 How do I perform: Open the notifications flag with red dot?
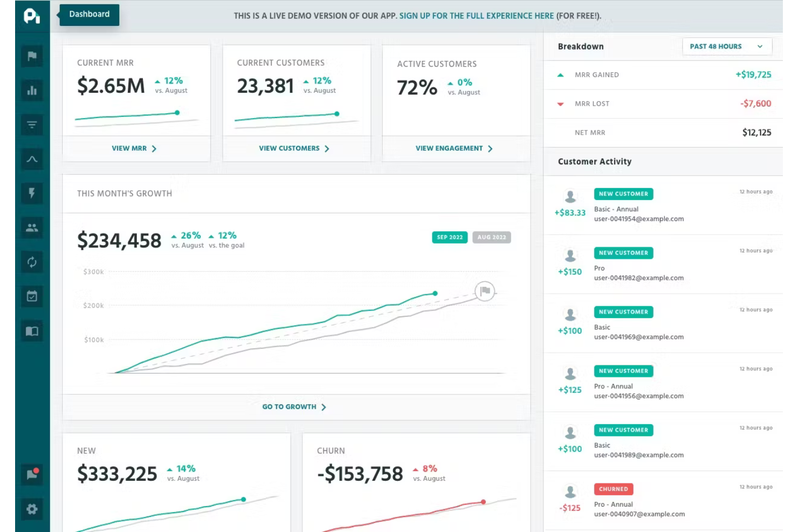(x=32, y=474)
